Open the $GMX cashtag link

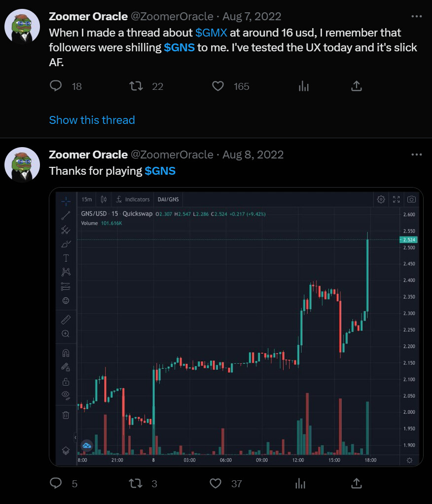click(x=211, y=33)
